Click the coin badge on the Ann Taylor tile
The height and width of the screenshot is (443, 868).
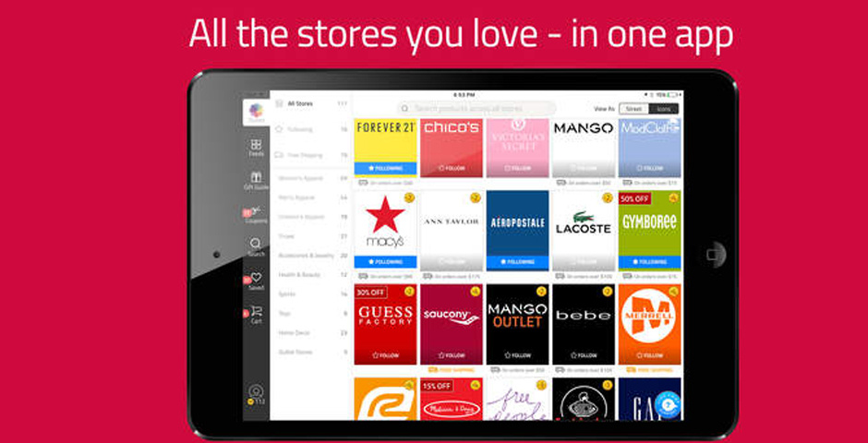coord(476,198)
